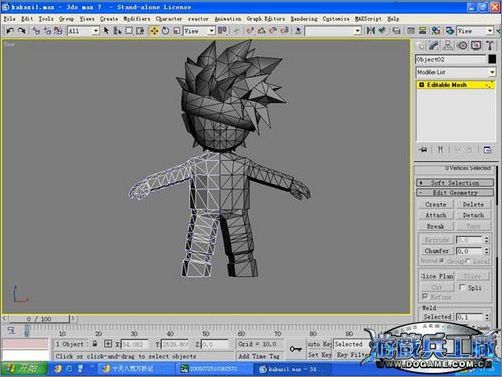Click the Detach button
This screenshot has width=502, height=377.
click(x=473, y=215)
